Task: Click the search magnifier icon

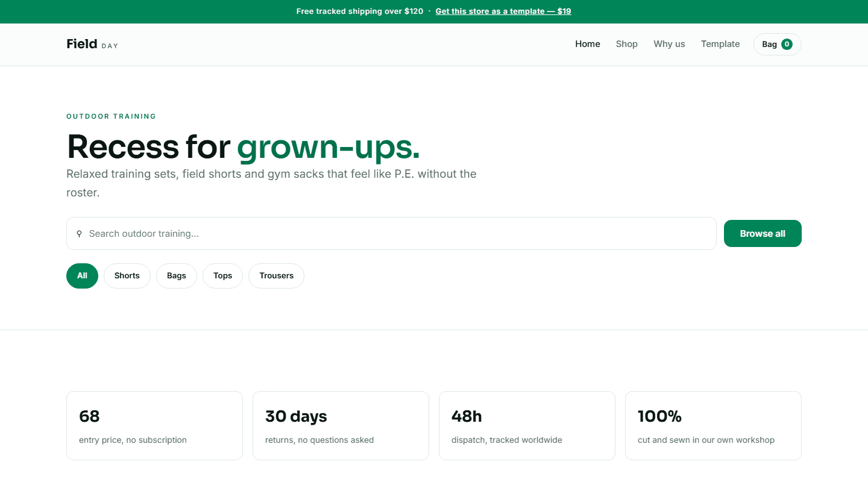Action: point(79,234)
